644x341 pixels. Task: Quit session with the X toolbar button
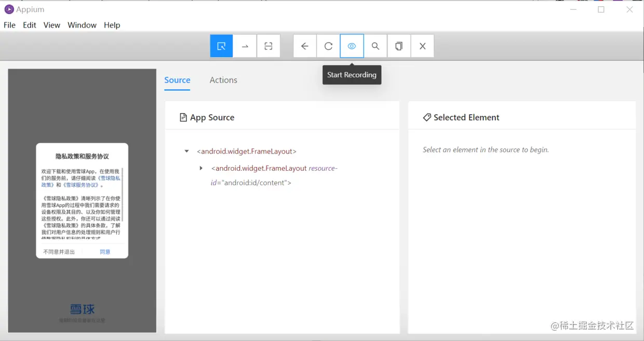[x=422, y=46]
